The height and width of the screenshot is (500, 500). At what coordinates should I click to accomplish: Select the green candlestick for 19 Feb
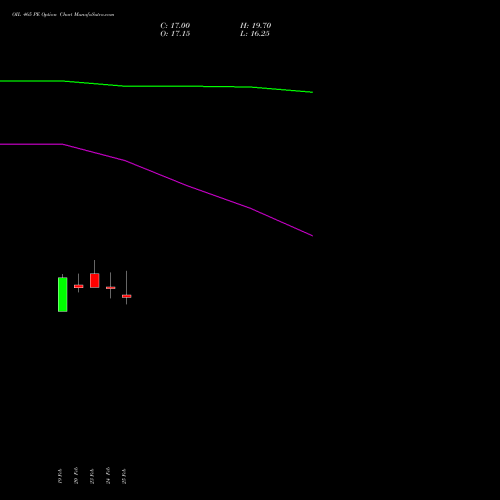point(63,294)
